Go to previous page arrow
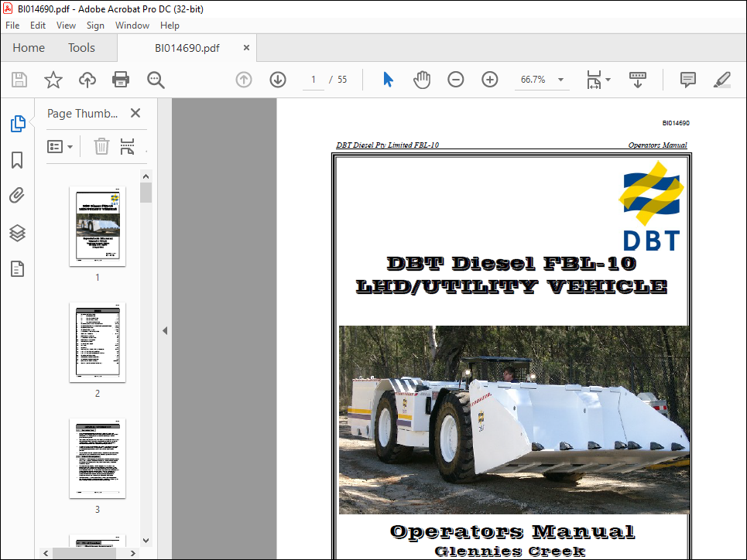Screen dimensions: 747x560 [244, 80]
